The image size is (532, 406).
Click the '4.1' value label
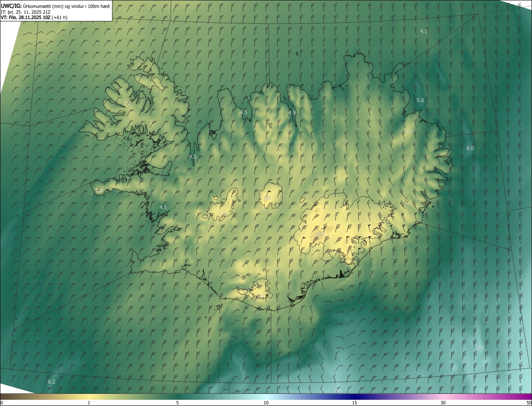[424, 31]
